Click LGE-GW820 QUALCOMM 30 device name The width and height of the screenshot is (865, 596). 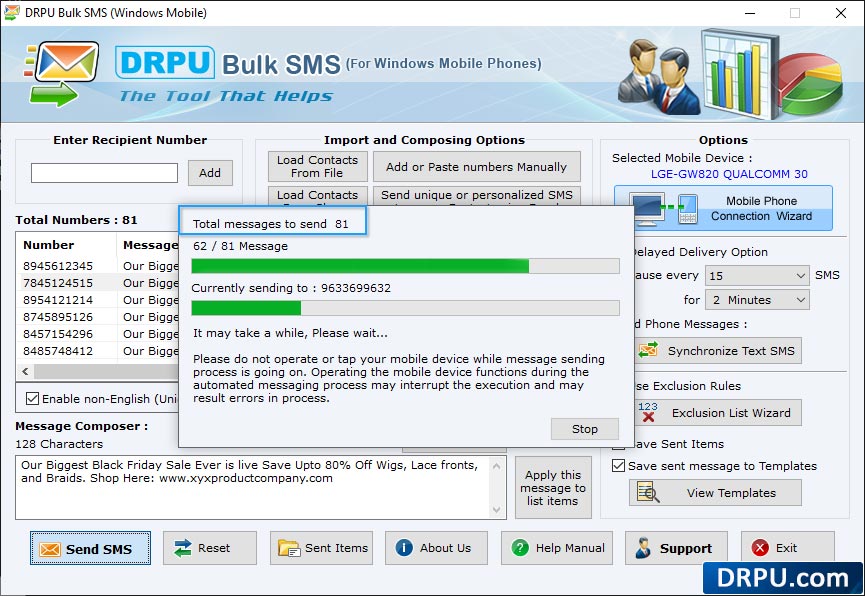[729, 174]
